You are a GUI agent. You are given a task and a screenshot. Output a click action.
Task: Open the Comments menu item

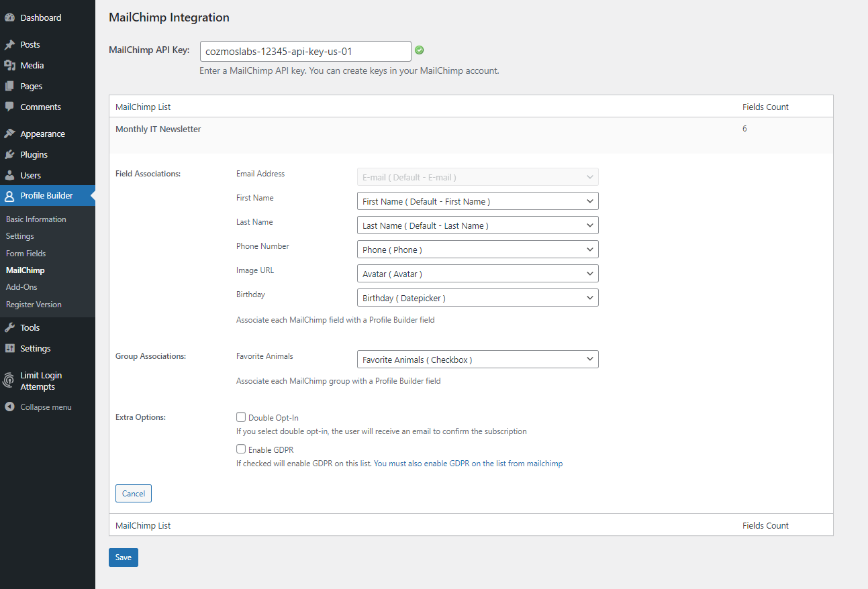[x=48, y=107]
